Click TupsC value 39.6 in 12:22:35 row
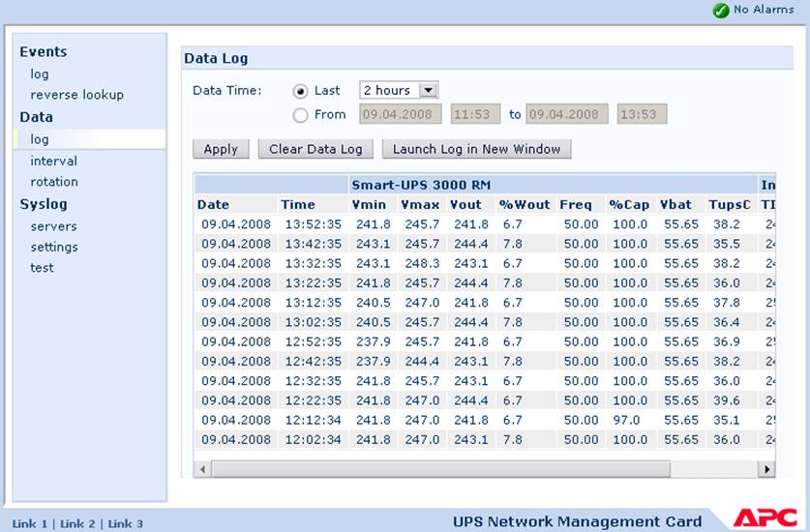 coord(727,400)
